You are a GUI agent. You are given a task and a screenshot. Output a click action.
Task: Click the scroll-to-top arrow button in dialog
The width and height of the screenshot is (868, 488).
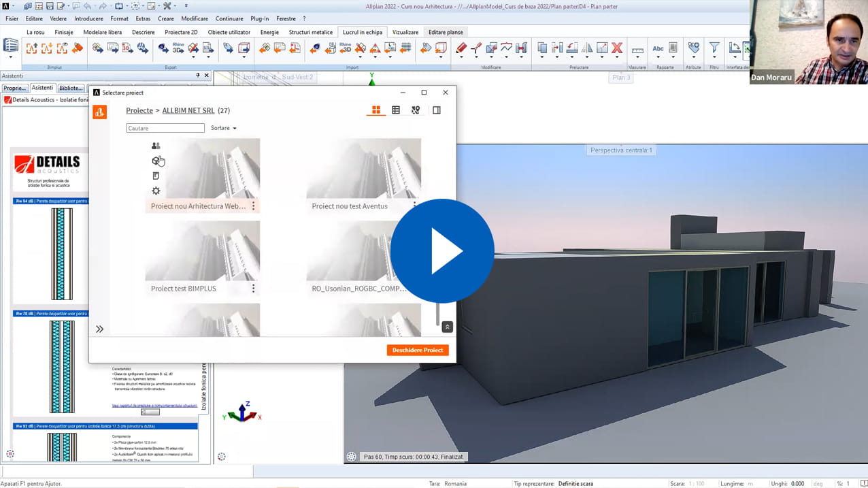(x=447, y=327)
